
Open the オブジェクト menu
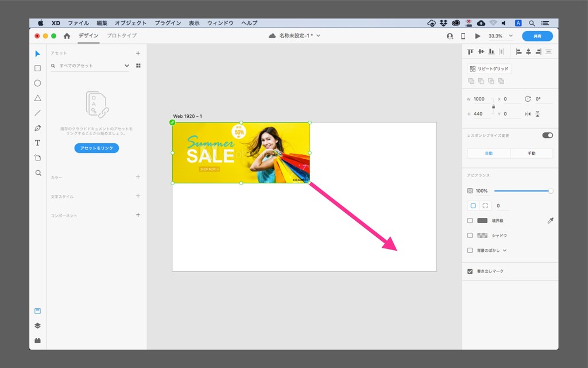tap(130, 23)
